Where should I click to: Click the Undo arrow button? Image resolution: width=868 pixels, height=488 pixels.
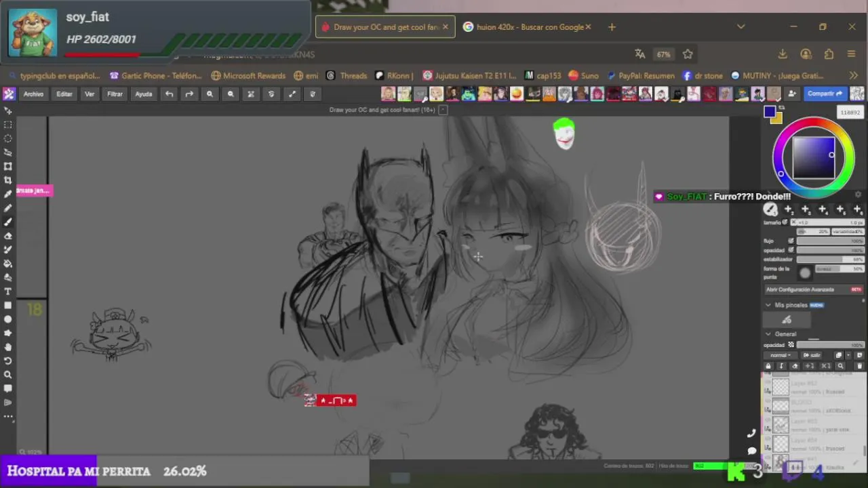(x=169, y=94)
